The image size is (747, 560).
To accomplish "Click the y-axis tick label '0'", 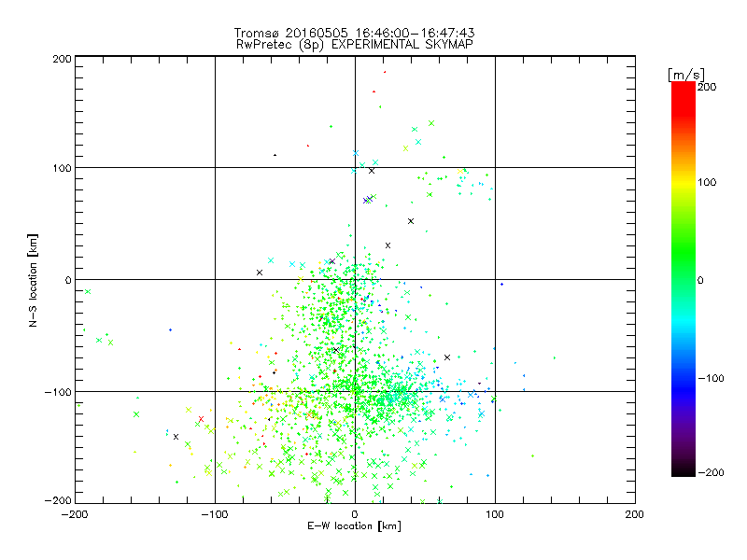I will coord(68,280).
